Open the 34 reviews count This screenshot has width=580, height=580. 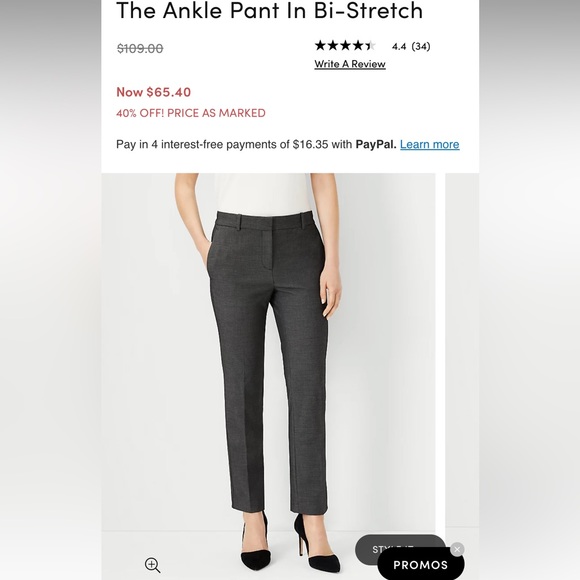tap(421, 46)
